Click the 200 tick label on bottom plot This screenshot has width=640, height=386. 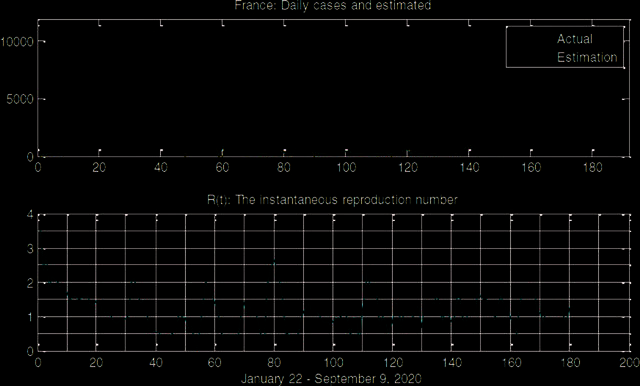click(x=630, y=362)
